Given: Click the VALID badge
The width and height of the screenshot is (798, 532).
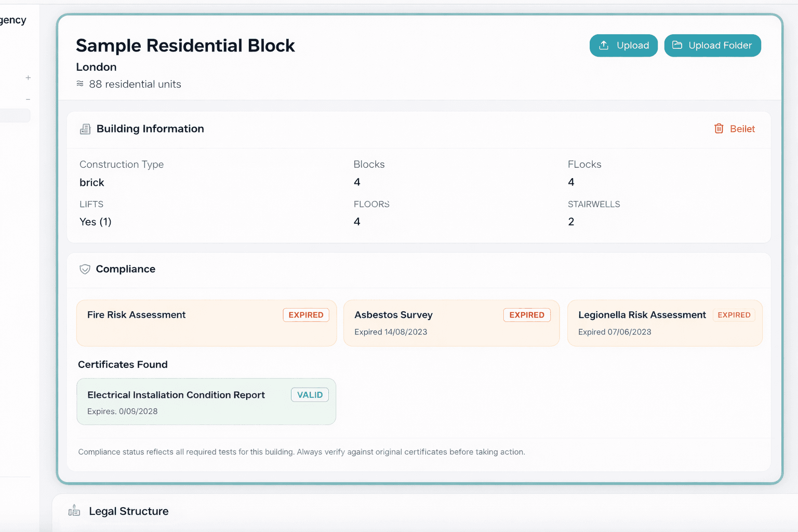Looking at the screenshot, I should pos(310,395).
